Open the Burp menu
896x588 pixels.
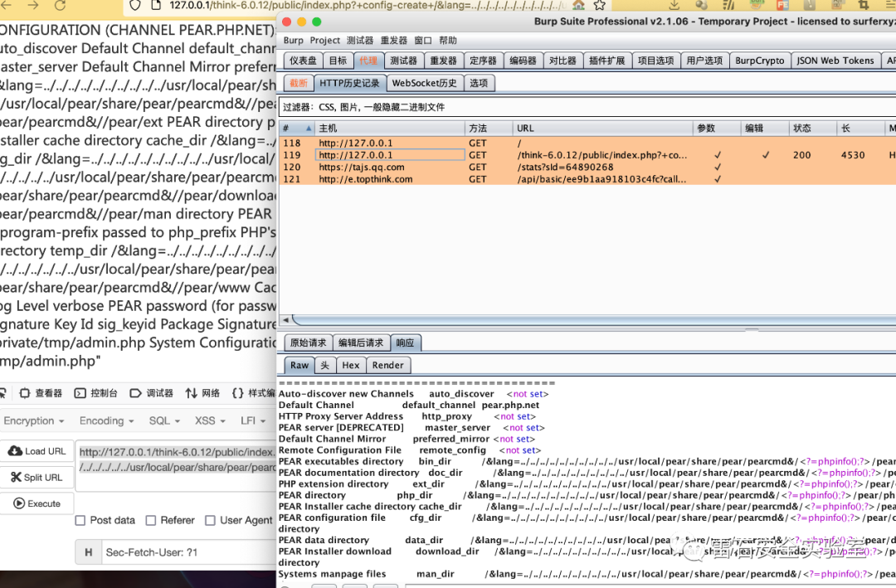click(293, 41)
